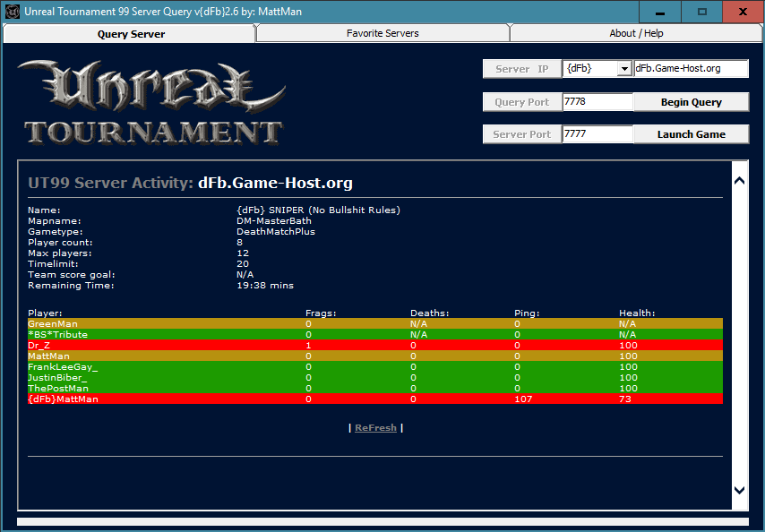Click the Player column header
The height and width of the screenshot is (532, 765).
click(x=45, y=313)
